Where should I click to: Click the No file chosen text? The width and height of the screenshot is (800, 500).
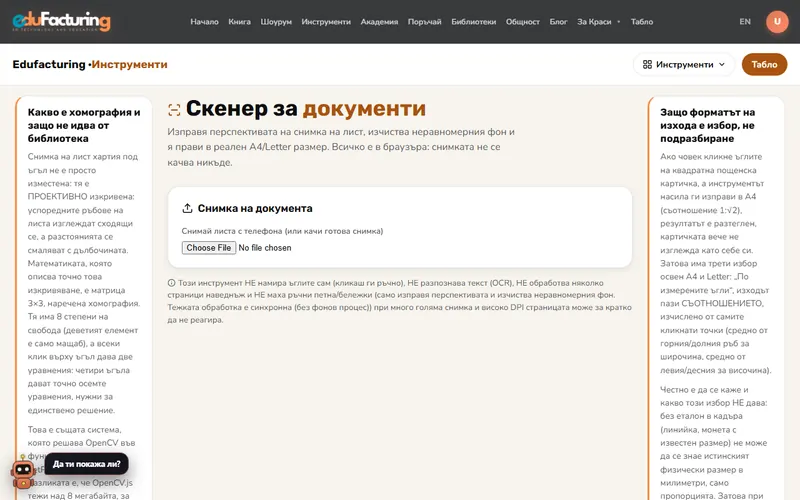(x=265, y=247)
